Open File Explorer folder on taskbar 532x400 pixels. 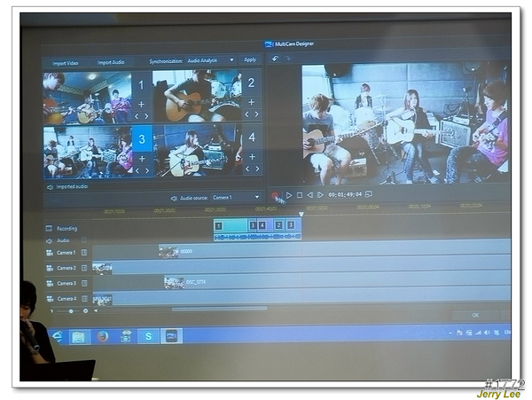tap(79, 337)
